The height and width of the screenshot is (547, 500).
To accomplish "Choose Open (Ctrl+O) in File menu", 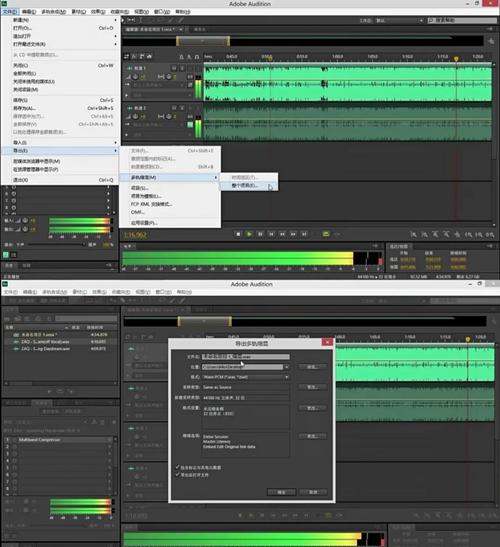I will pos(61,28).
